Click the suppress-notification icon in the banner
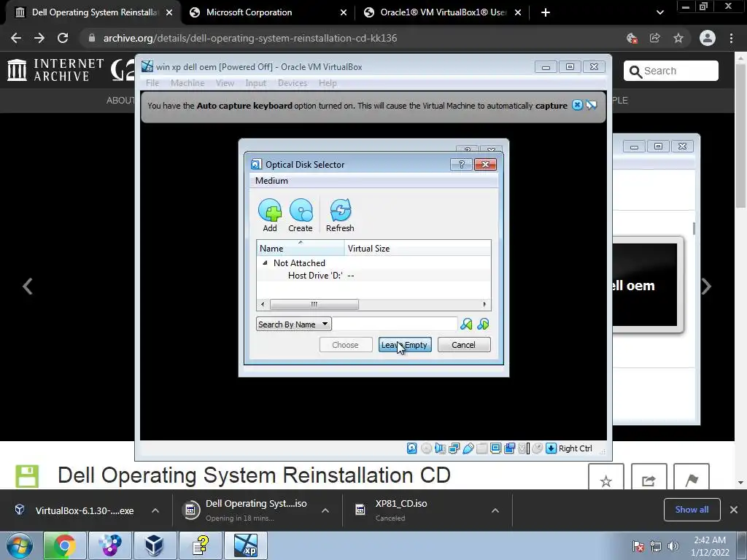 click(592, 105)
